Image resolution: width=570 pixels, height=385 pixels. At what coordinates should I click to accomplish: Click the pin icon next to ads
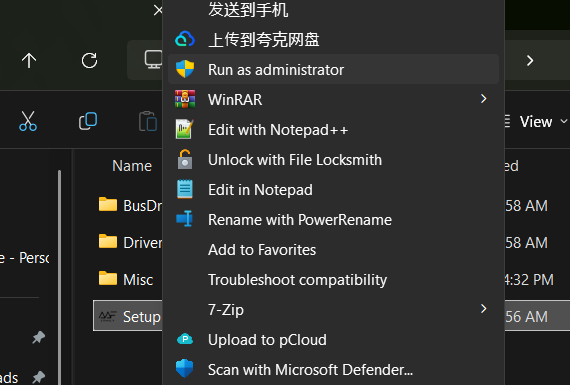coord(38,377)
